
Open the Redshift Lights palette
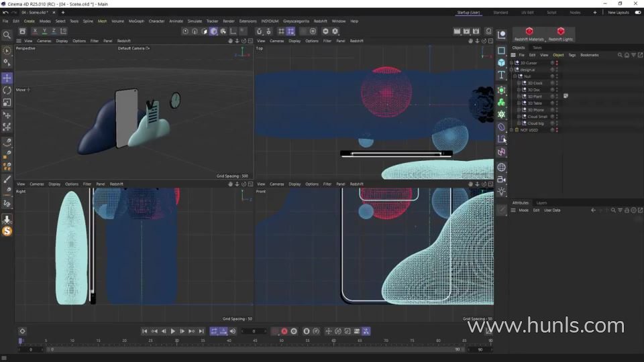click(560, 34)
